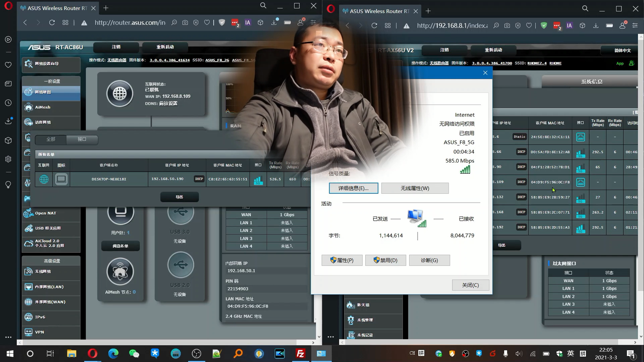
Task: Open the sidebar History clock icon
Action: pyautogui.click(x=8, y=103)
